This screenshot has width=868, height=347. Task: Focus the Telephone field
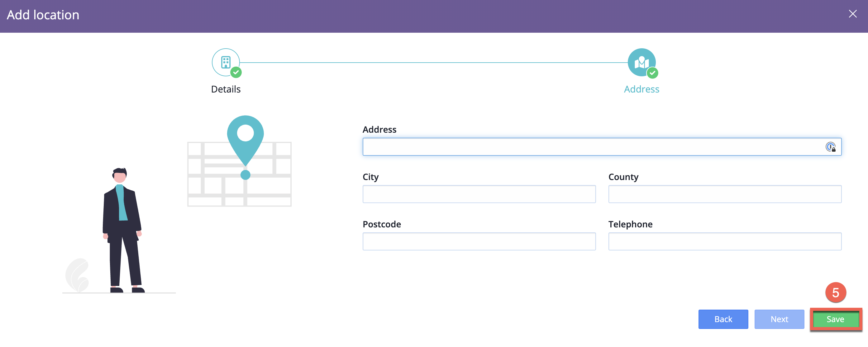724,241
